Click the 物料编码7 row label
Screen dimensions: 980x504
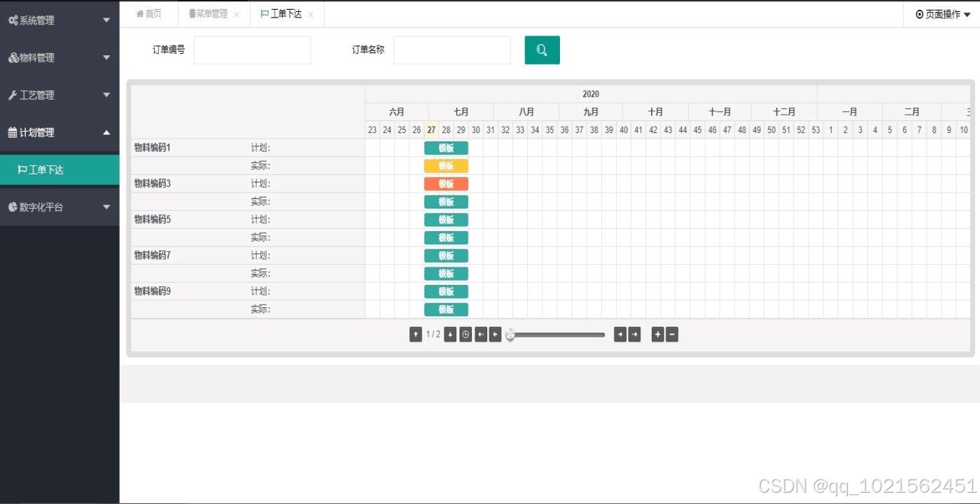point(152,255)
